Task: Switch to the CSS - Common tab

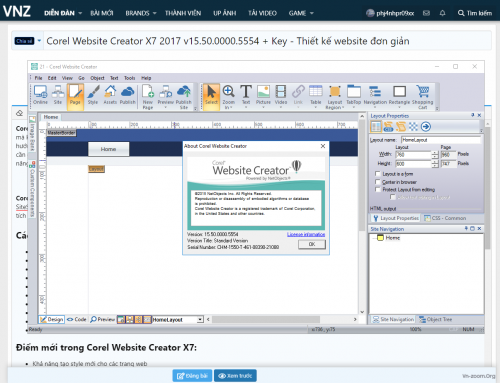Action: coord(445,218)
